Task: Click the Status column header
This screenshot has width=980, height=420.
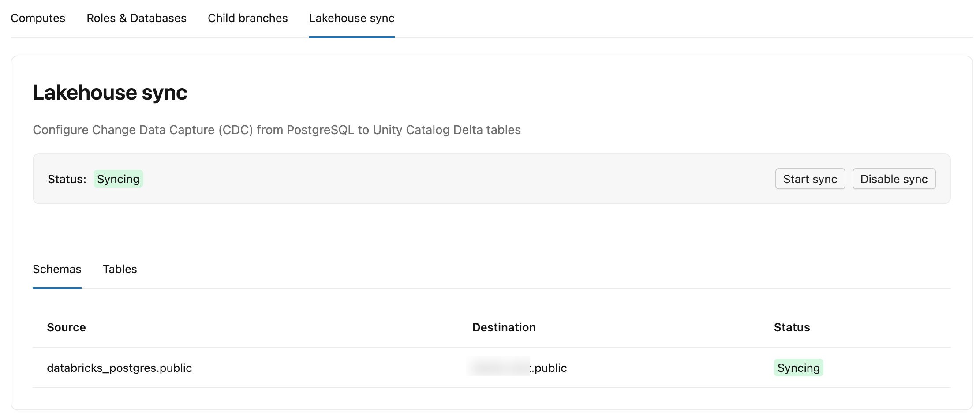Action: (x=792, y=327)
